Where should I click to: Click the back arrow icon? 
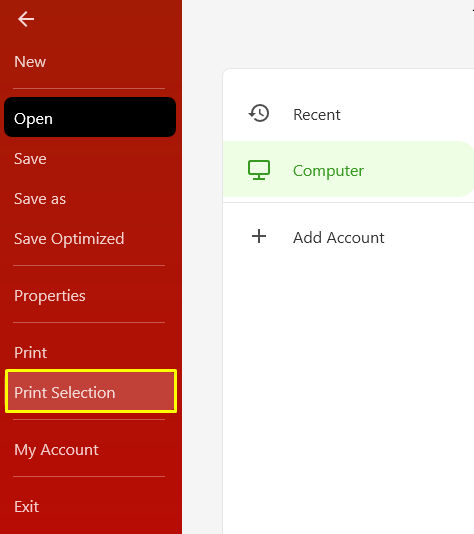point(26,19)
